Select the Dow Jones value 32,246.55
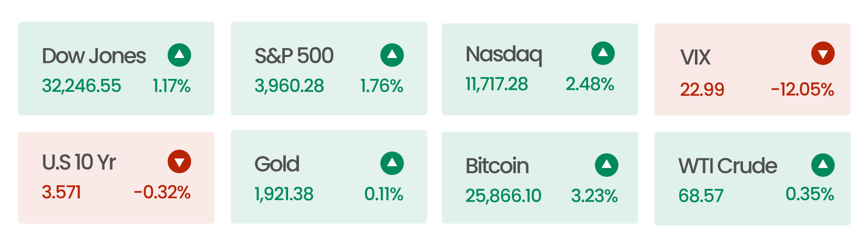This screenshot has height=244, width=868. pyautogui.click(x=82, y=86)
